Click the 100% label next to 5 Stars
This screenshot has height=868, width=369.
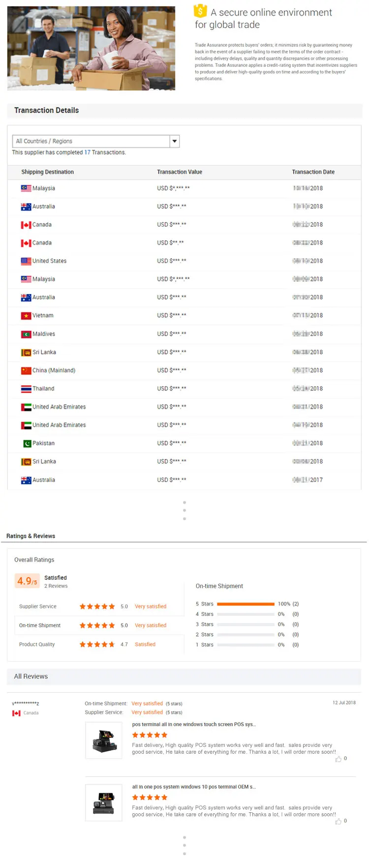284,604
